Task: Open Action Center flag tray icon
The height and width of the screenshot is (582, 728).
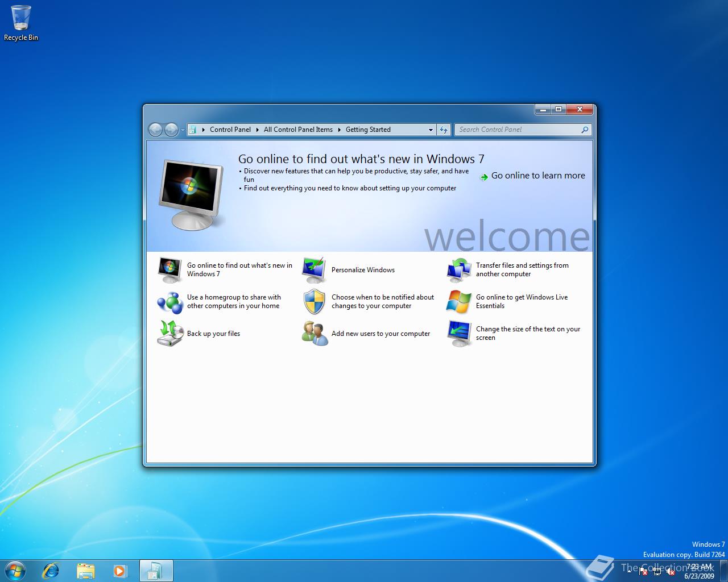Action: click(643, 571)
